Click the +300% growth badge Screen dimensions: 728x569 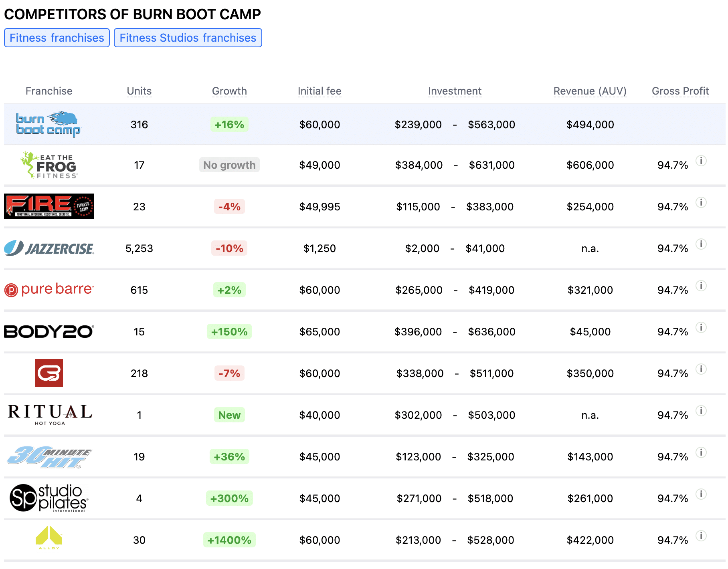[229, 498]
